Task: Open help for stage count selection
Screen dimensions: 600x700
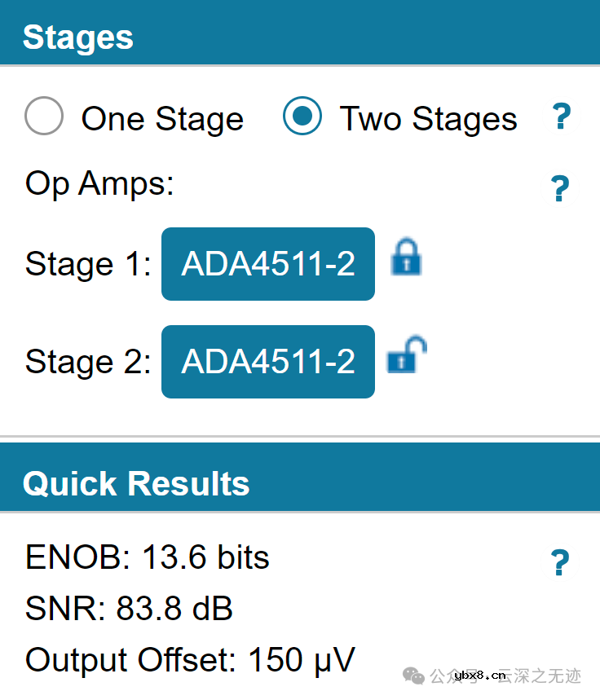Action: pyautogui.click(x=561, y=117)
